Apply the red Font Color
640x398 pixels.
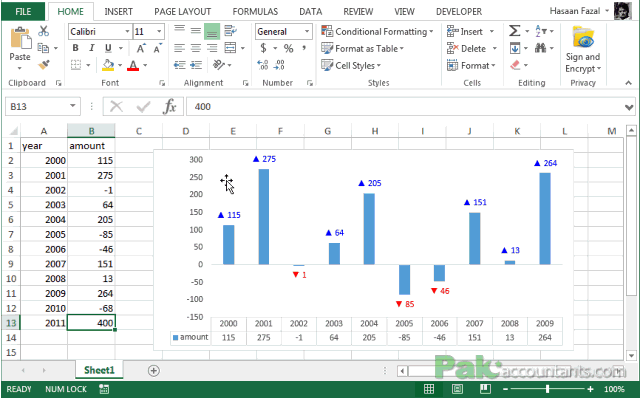pos(133,65)
